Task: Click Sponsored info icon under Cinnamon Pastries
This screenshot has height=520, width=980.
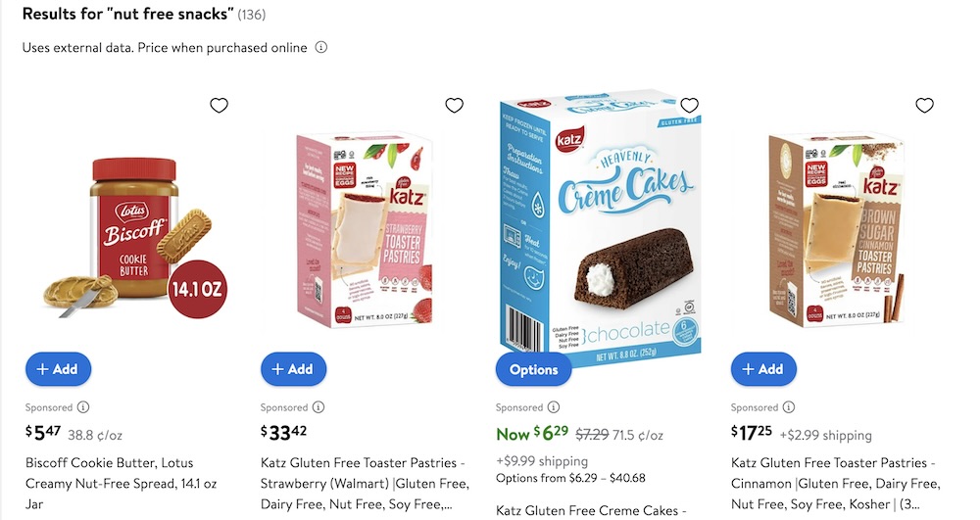Action: [789, 407]
